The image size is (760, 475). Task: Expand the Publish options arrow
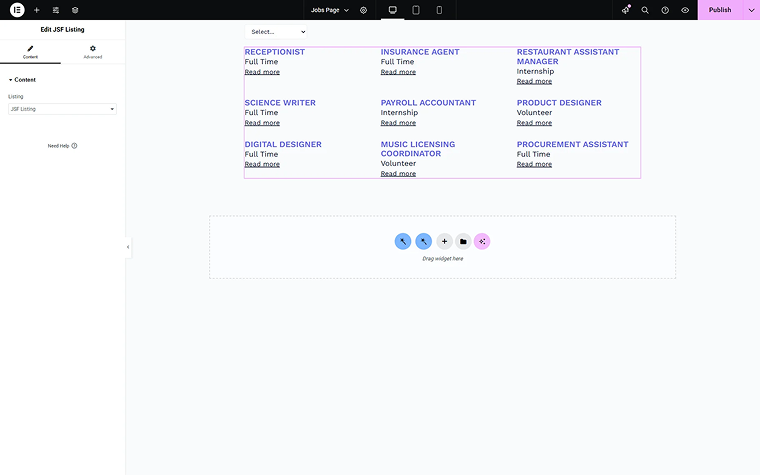[751, 10]
